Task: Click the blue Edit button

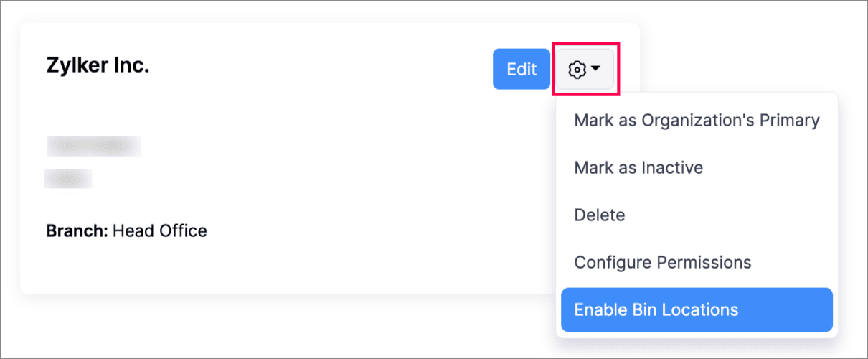Action: click(522, 69)
